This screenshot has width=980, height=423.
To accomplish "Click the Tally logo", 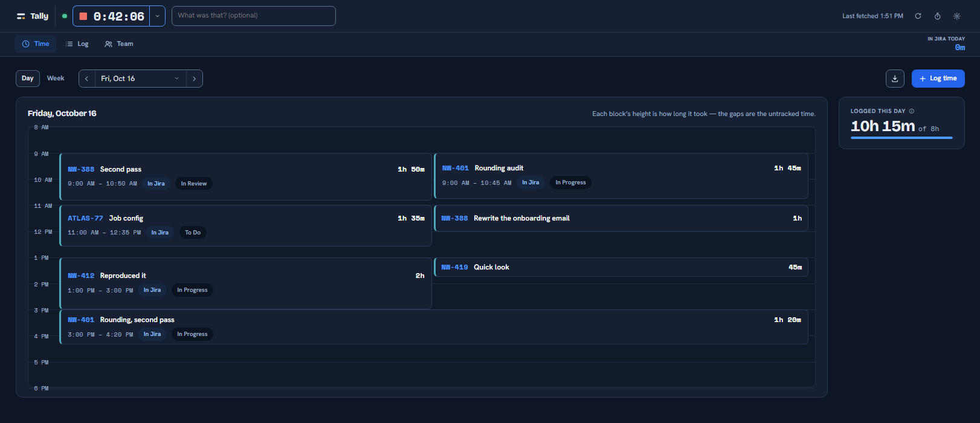I will tap(33, 16).
